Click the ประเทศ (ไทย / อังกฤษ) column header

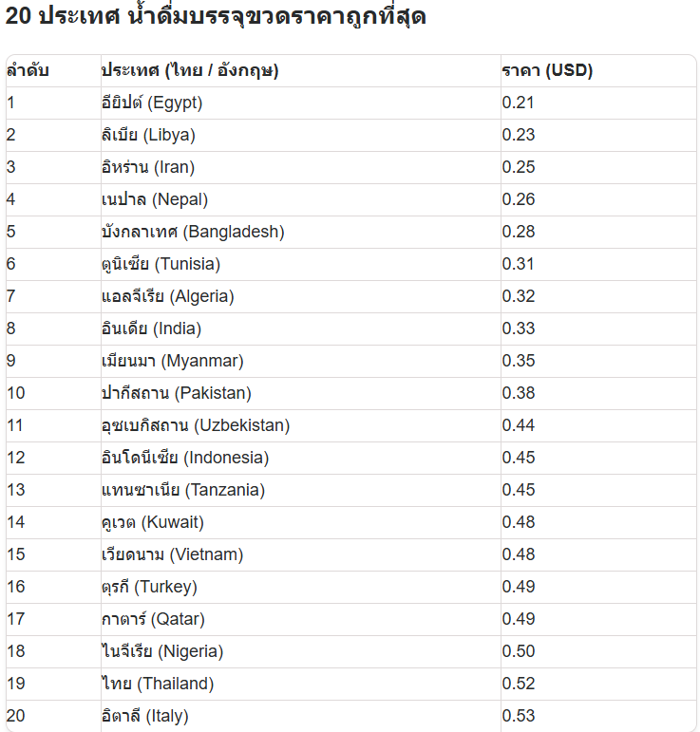click(301, 70)
